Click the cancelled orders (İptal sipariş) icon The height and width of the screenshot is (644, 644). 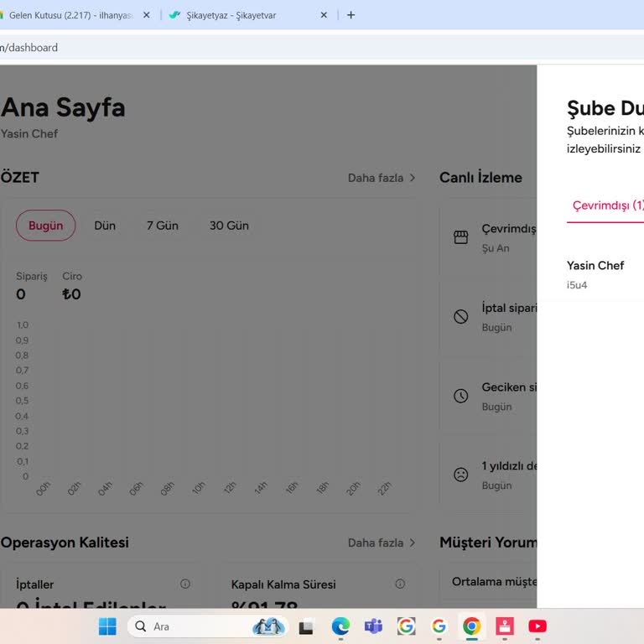pos(460,317)
